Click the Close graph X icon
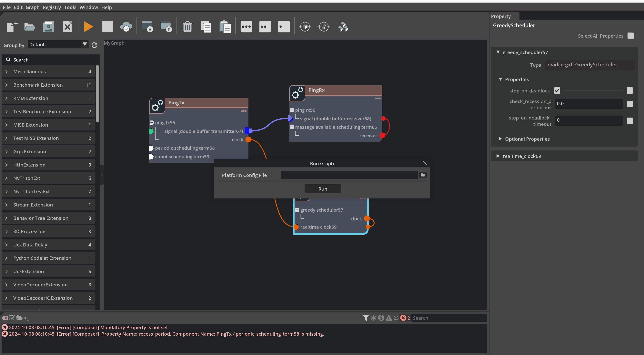The width and height of the screenshot is (644, 355). click(67, 27)
